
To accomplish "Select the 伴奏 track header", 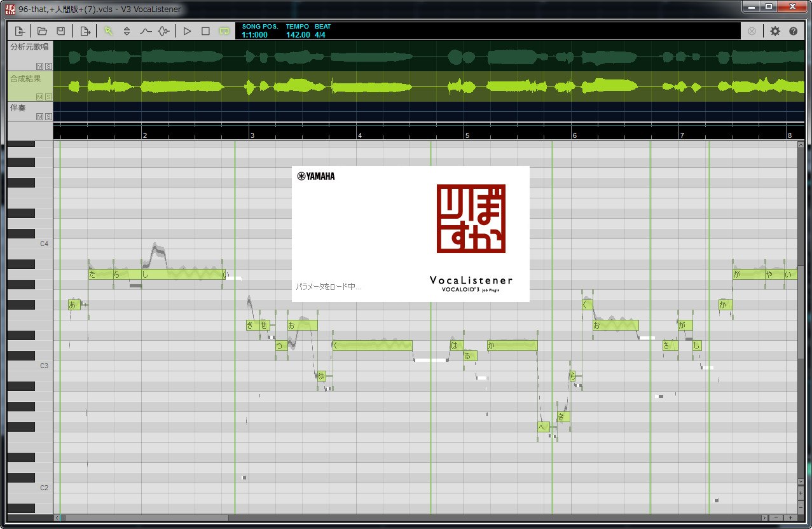I will [x=30, y=112].
